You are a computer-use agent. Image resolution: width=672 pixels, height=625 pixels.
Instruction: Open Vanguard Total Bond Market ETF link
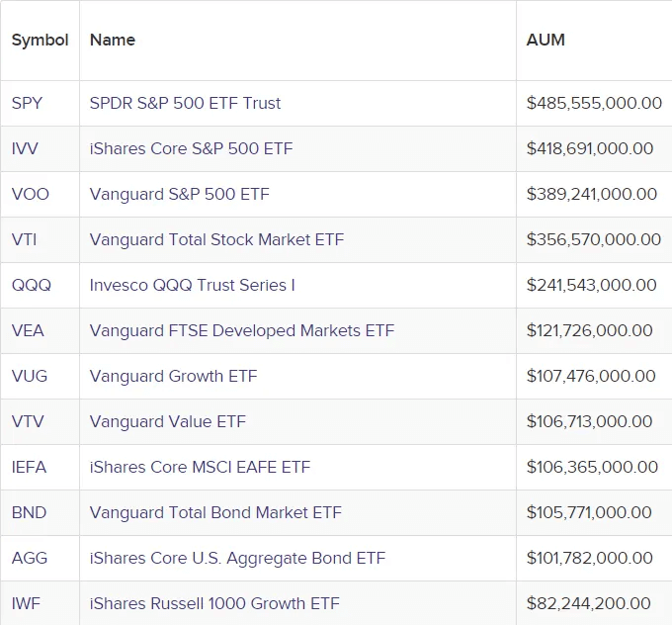tap(215, 512)
